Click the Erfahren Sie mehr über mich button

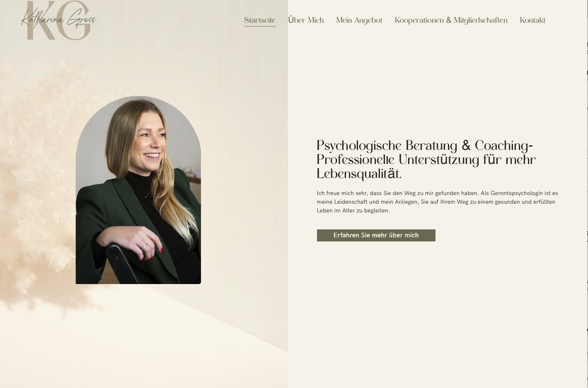click(376, 235)
